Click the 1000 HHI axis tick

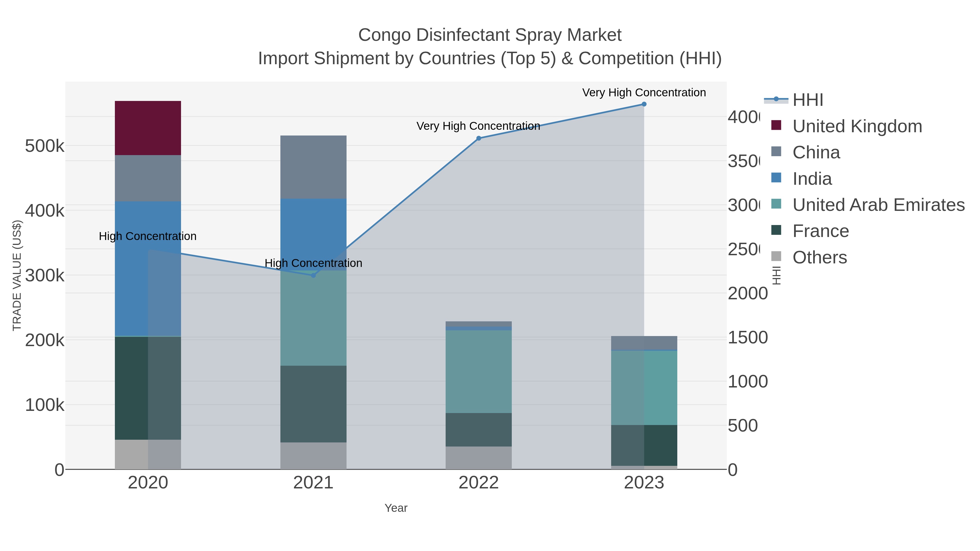(x=748, y=382)
